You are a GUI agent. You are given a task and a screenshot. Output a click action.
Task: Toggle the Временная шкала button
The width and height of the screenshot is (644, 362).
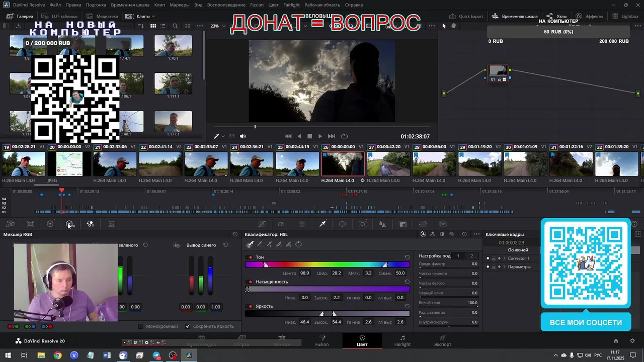[515, 16]
